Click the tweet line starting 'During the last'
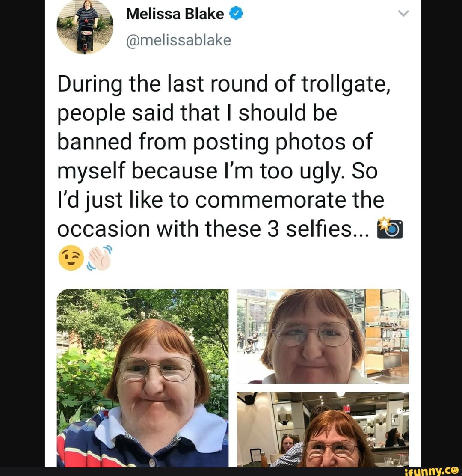This screenshot has height=476, width=462. click(224, 84)
